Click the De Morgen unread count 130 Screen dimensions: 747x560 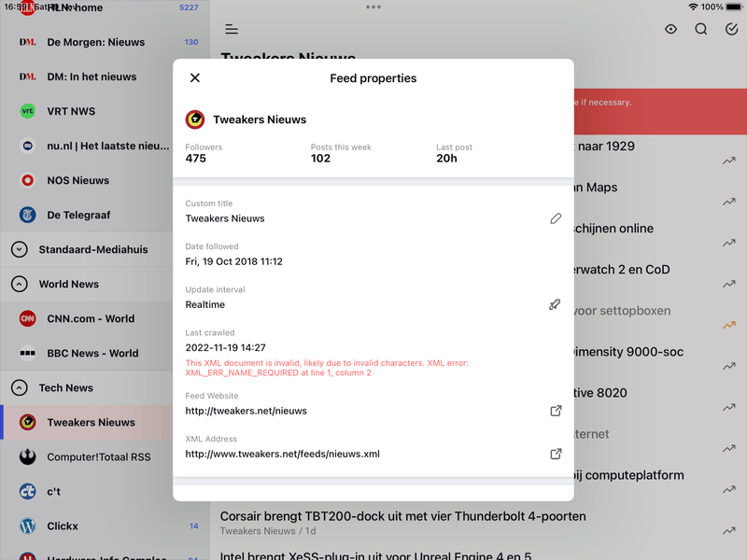tap(191, 42)
